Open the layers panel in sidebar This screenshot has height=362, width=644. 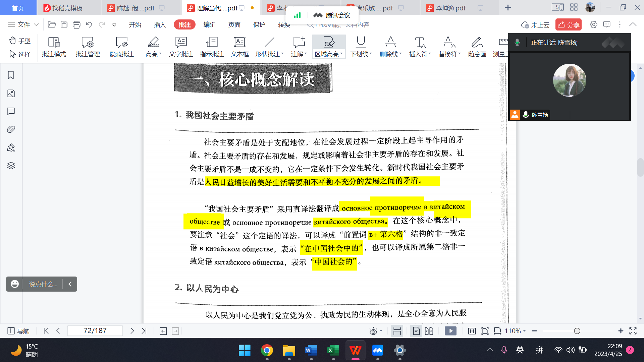(x=11, y=166)
